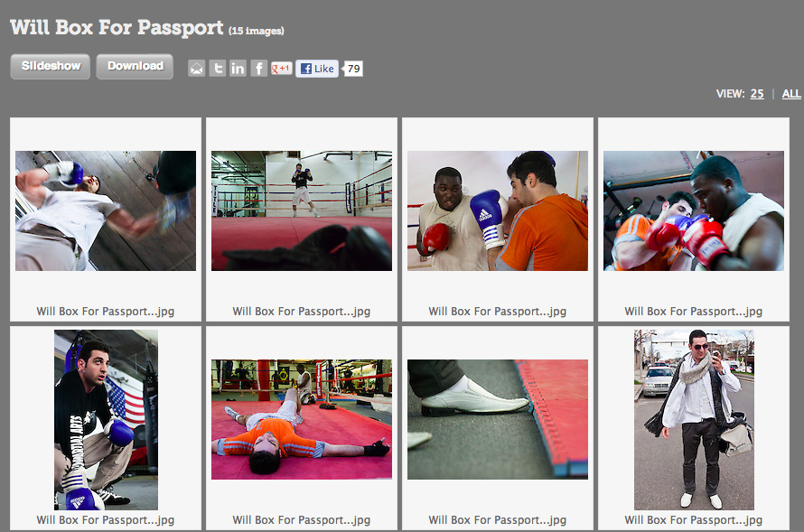View ALL images link
Screen dimensions: 804x532
(x=791, y=94)
